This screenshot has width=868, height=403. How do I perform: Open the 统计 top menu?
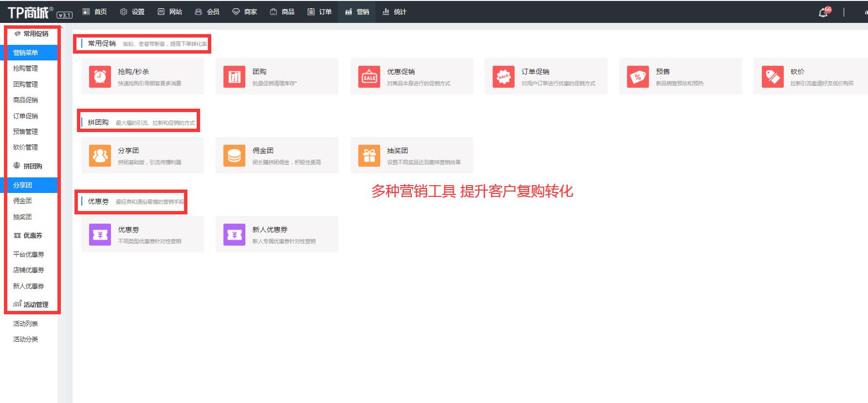[394, 12]
